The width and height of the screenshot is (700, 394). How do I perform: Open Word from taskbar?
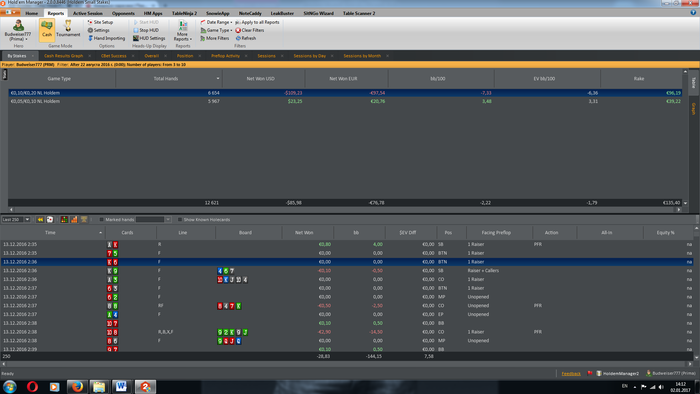click(x=121, y=386)
